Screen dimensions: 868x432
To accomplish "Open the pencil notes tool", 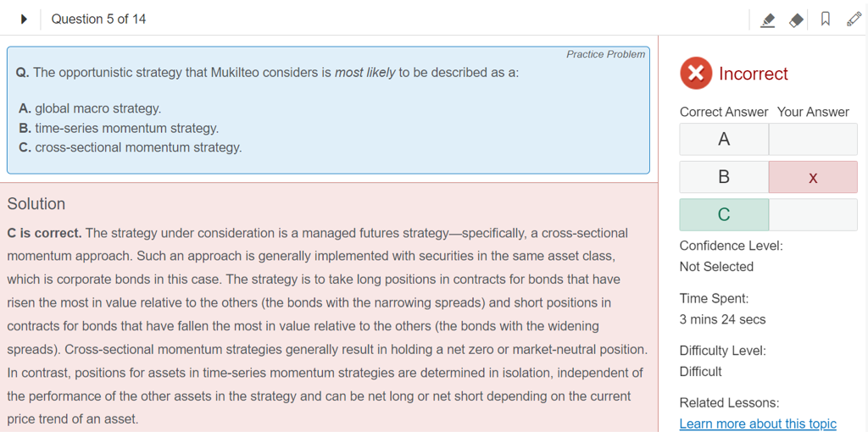I will [854, 19].
